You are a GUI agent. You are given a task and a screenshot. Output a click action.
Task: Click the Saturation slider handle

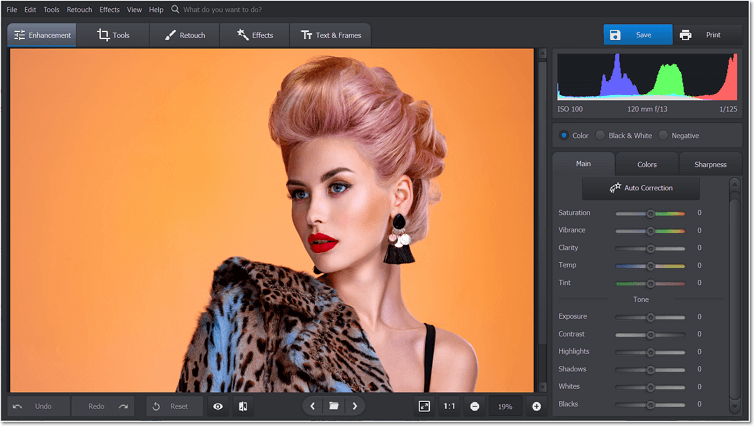(x=650, y=213)
